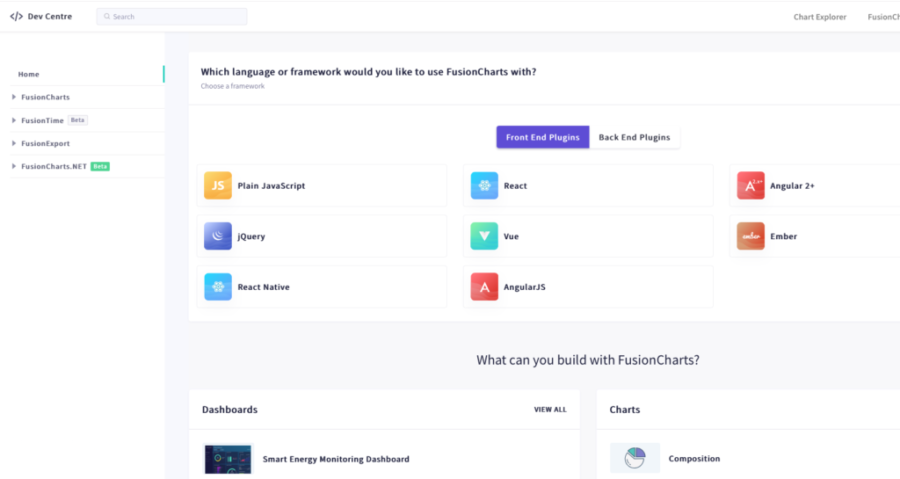Click the Dashboards section heading

click(230, 410)
